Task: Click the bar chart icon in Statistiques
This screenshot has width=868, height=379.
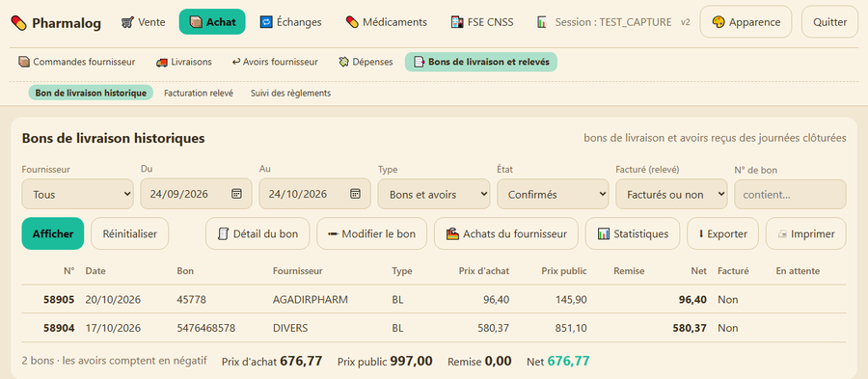Action: pos(604,234)
